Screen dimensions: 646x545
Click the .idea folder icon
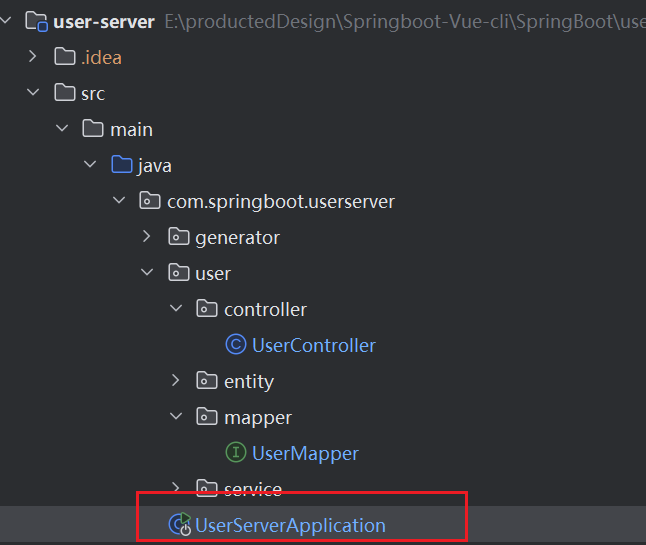(64, 57)
